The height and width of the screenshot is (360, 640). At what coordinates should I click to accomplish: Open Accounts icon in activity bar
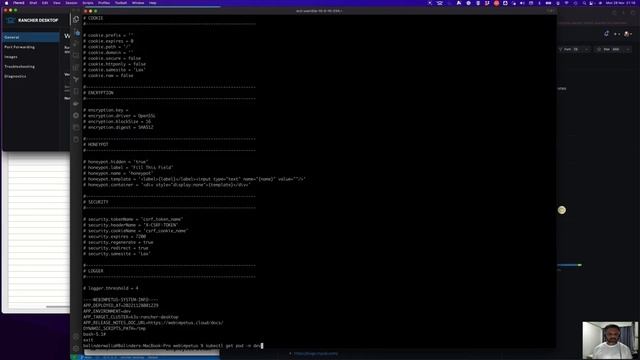coord(76,337)
